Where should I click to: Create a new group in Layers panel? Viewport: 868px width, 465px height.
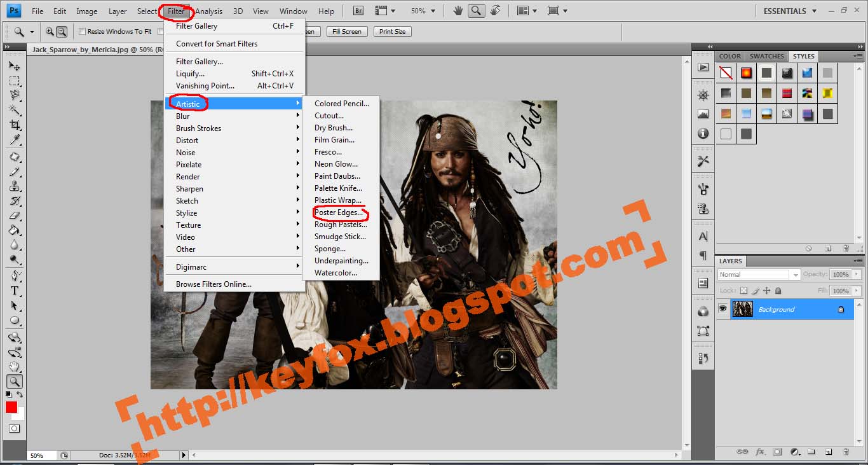pos(811,452)
